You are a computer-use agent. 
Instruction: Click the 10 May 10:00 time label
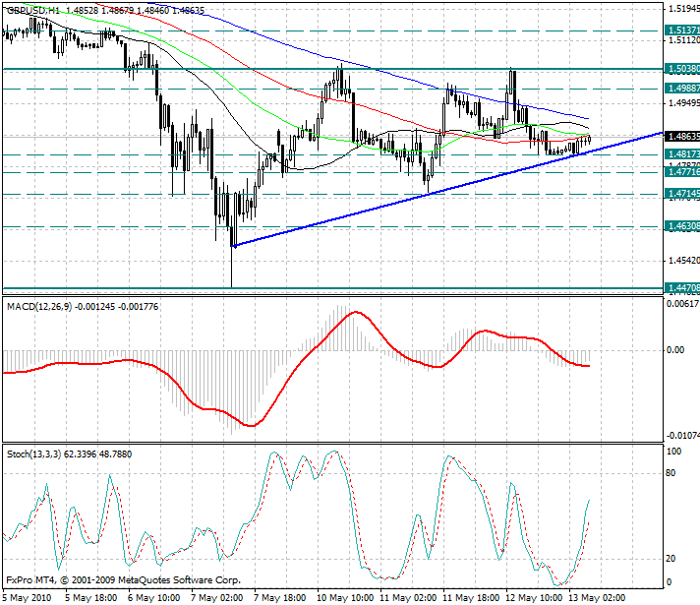tap(345, 598)
